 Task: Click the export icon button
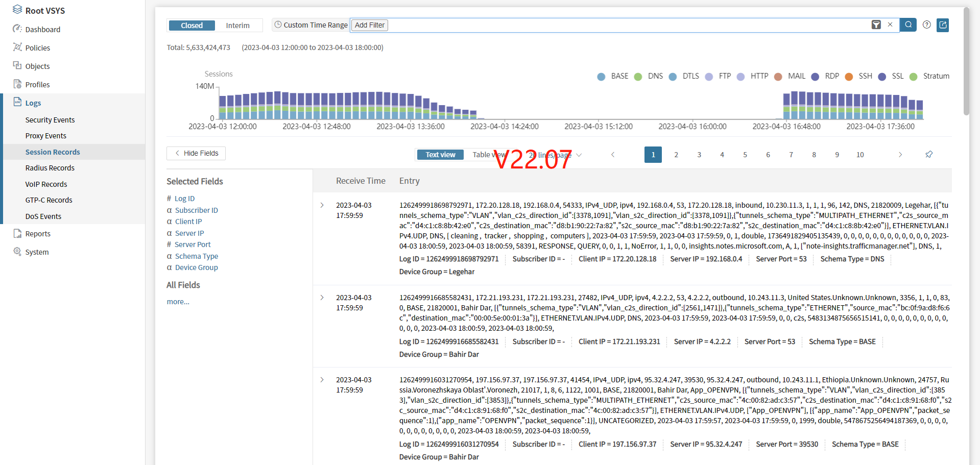943,25
